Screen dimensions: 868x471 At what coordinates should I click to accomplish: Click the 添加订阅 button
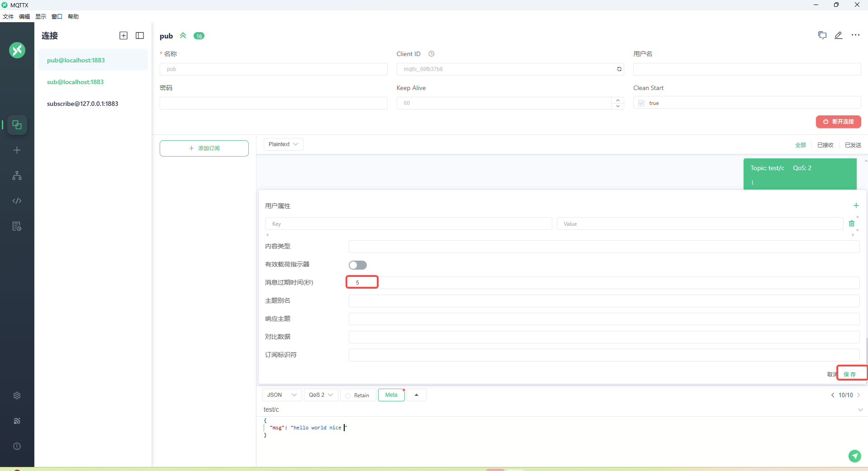tap(204, 148)
